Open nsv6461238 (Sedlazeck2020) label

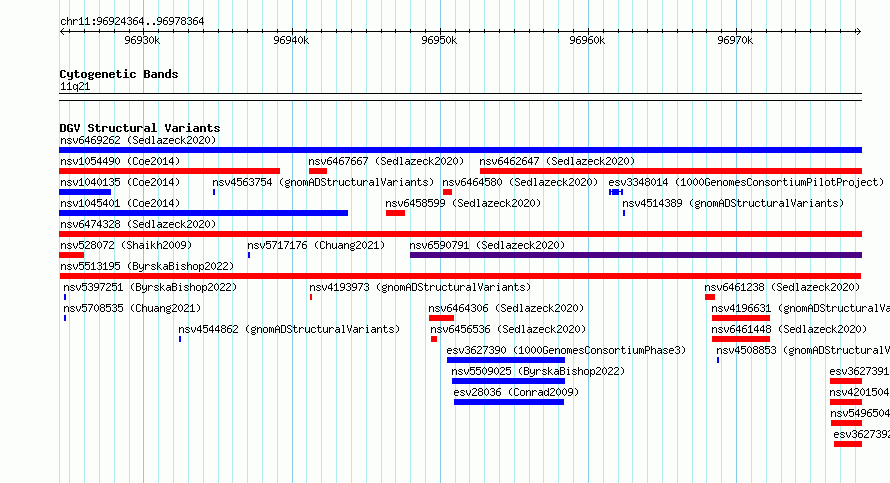(x=782, y=287)
